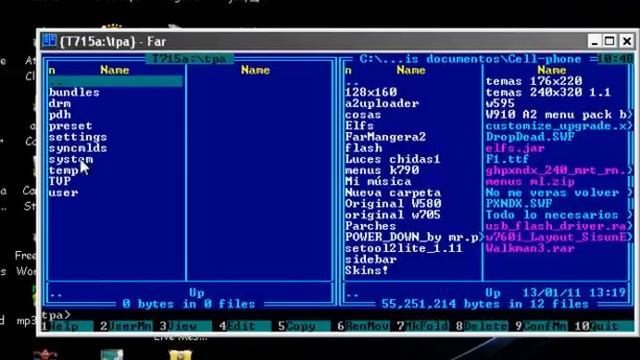This screenshot has height=360, width=640.
Task: Select the flash folder
Action: point(363,148)
